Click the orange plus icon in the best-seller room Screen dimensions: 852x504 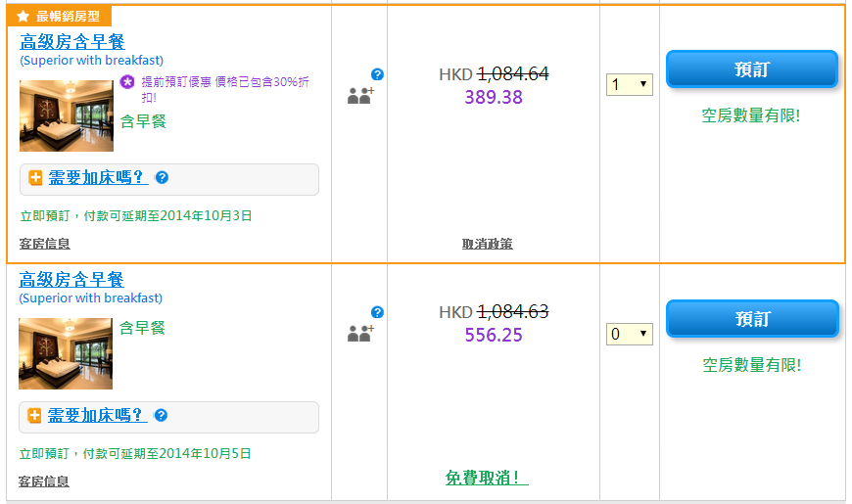[35, 178]
